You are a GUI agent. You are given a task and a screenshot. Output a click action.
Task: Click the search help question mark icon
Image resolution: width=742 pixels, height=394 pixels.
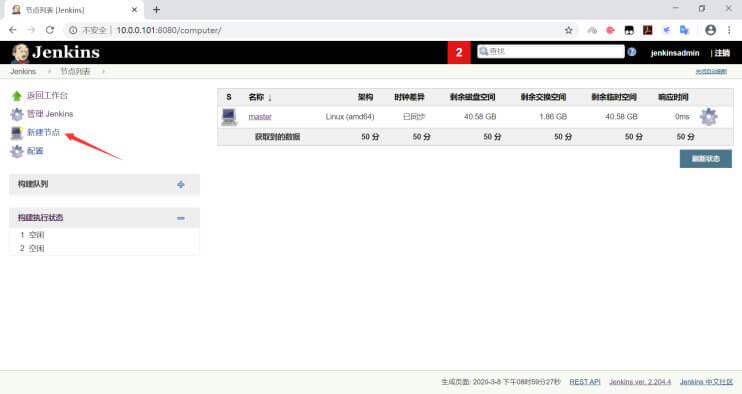[632, 52]
